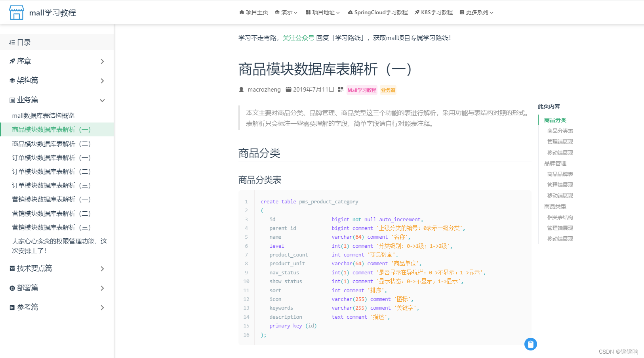Screen dimensions: 644x358
Task: Click the mall学习教程 site title
Action: (x=53, y=13)
